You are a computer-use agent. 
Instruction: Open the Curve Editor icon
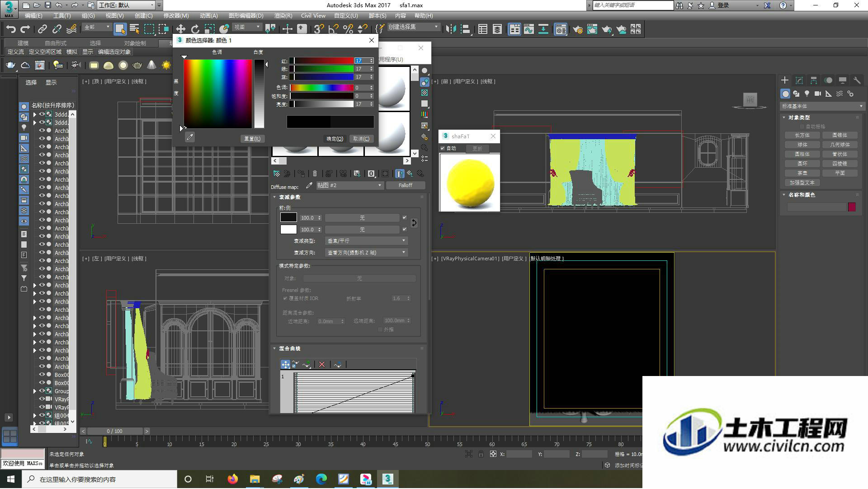pyautogui.click(x=529, y=29)
